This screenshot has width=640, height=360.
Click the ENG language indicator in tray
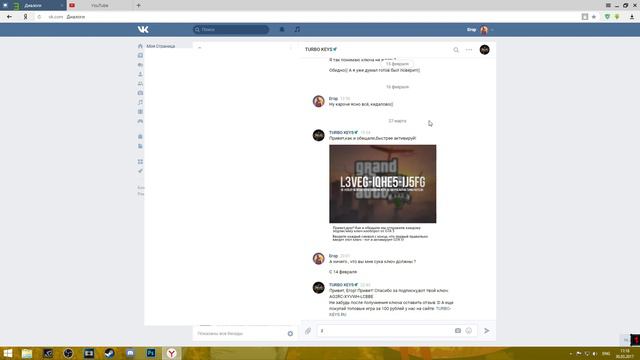[606, 353]
